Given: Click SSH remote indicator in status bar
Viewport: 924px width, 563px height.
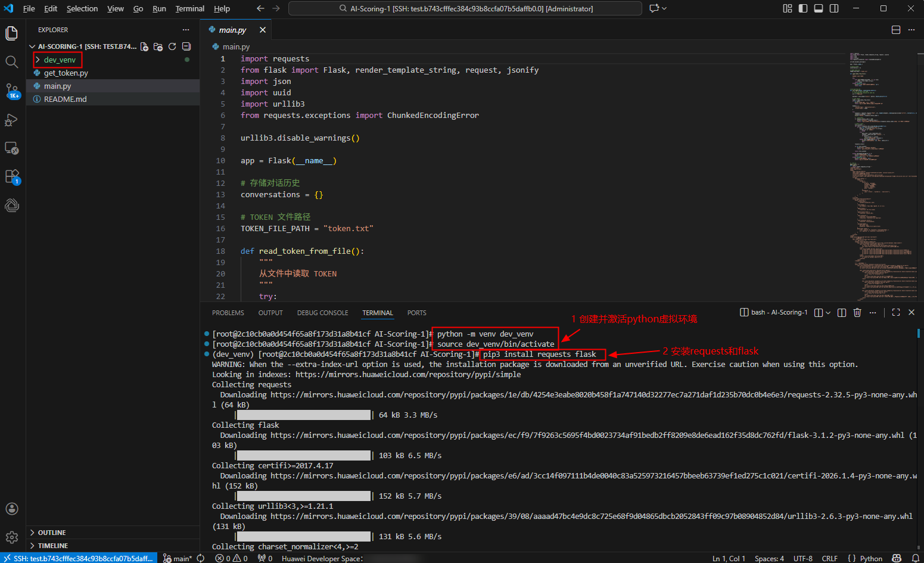Looking at the screenshot, I should [x=78, y=558].
